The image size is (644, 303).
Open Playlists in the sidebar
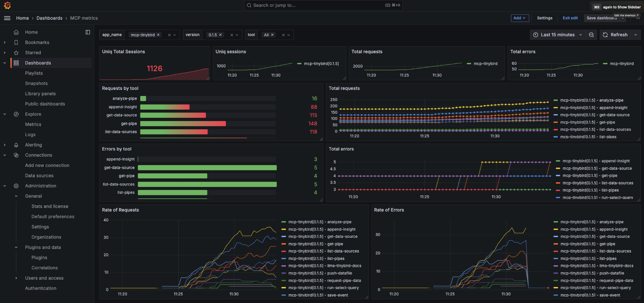[34, 73]
